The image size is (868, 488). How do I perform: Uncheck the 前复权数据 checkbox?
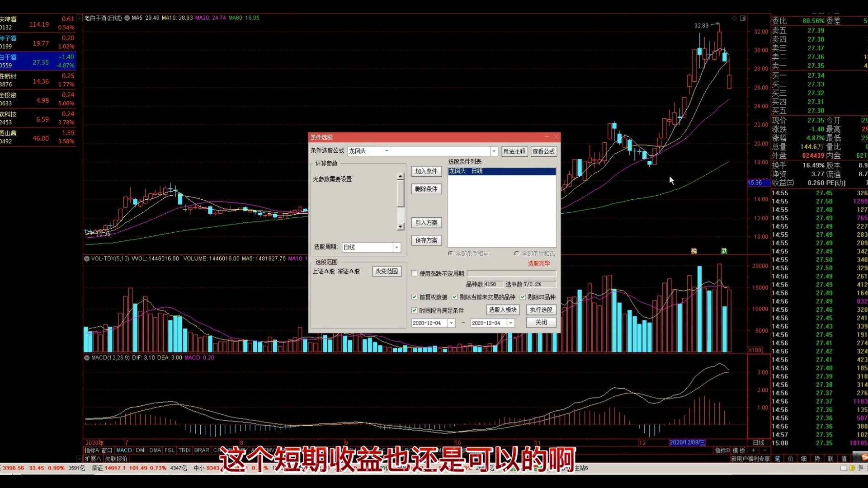coord(415,297)
